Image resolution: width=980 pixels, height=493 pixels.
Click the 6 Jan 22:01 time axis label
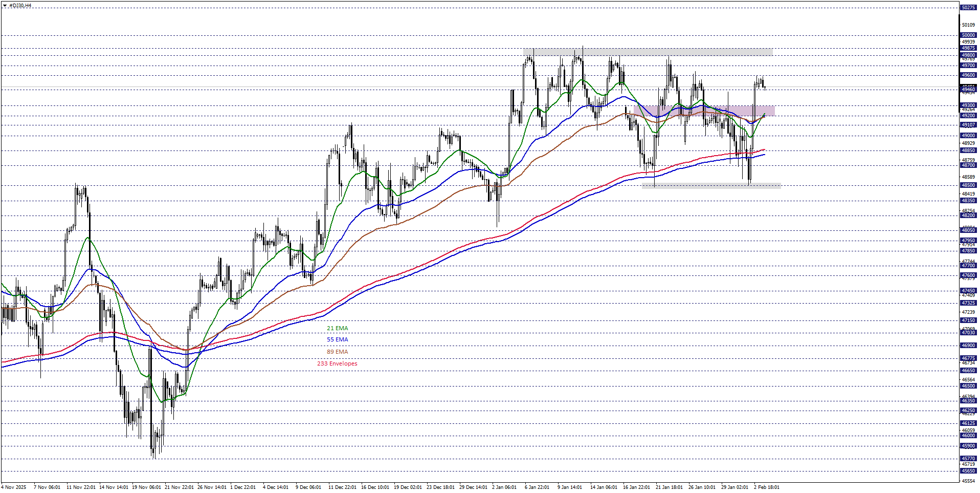(x=537, y=487)
